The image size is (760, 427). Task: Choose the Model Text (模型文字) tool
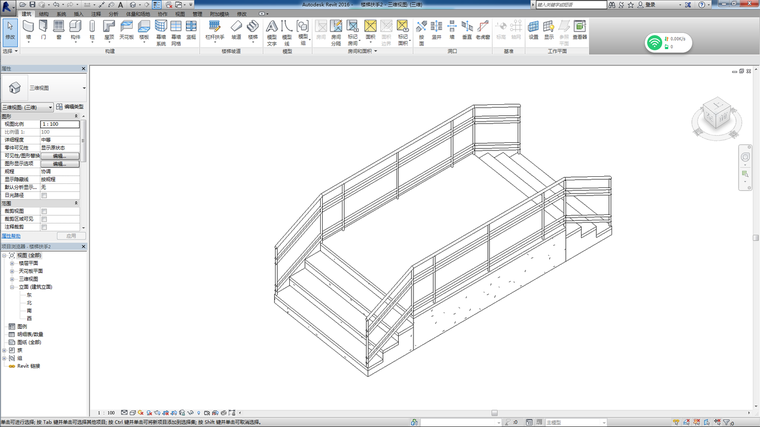[x=272, y=32]
